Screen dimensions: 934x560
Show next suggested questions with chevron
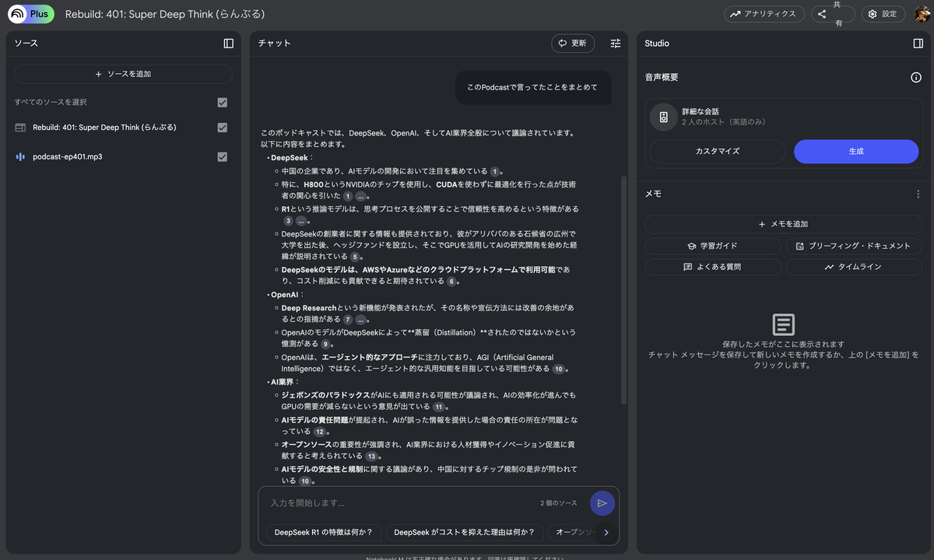(x=606, y=533)
